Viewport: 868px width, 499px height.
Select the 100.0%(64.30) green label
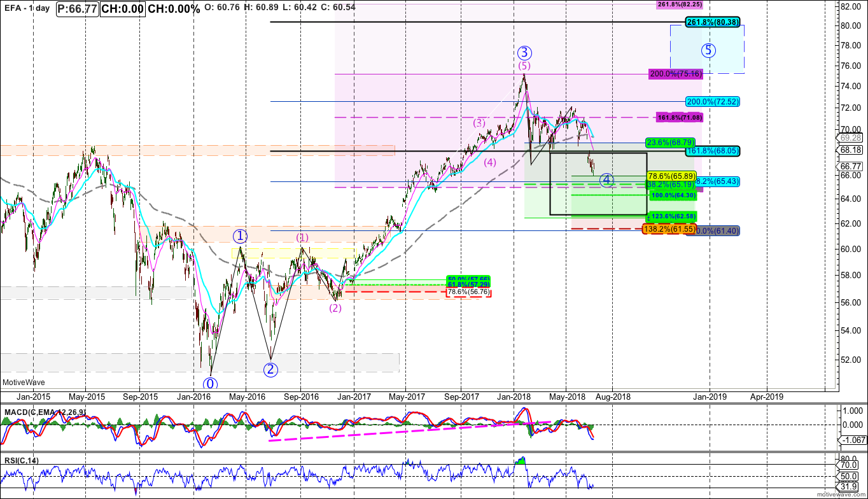pos(674,197)
